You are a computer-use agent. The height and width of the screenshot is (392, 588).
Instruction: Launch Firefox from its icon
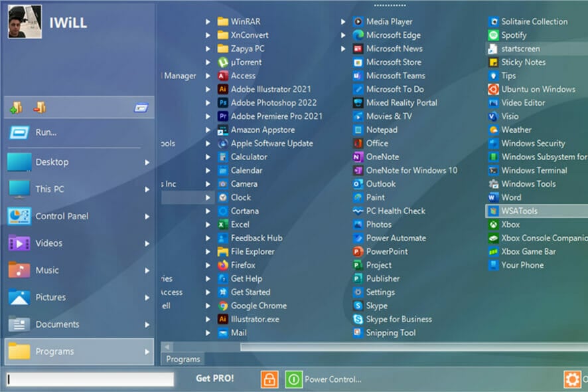coord(223,265)
